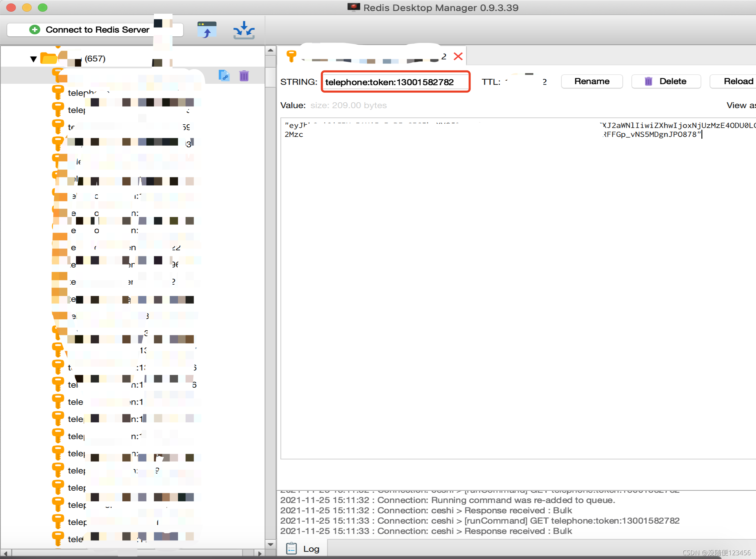Select the open key tab in the tab bar
This screenshot has height=559, width=756.
click(372, 56)
